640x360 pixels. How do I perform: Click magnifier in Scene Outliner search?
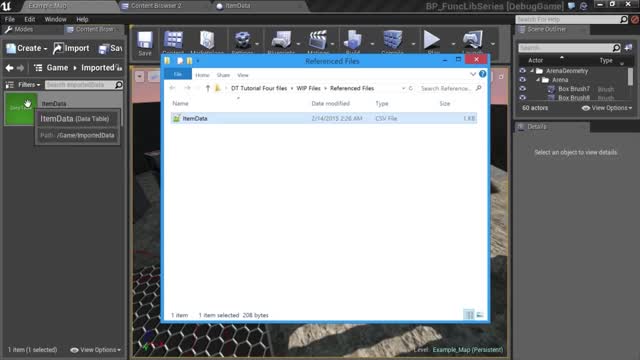coord(616,48)
